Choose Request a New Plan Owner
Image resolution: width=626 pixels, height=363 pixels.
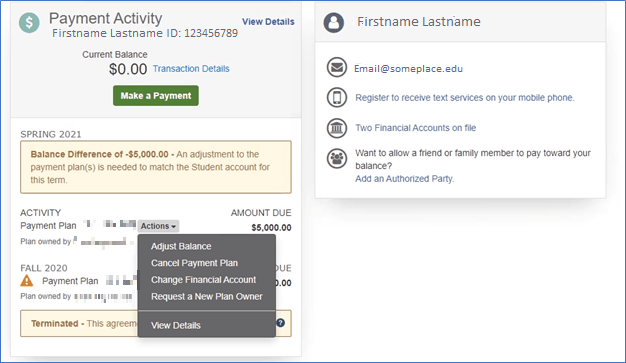point(207,297)
